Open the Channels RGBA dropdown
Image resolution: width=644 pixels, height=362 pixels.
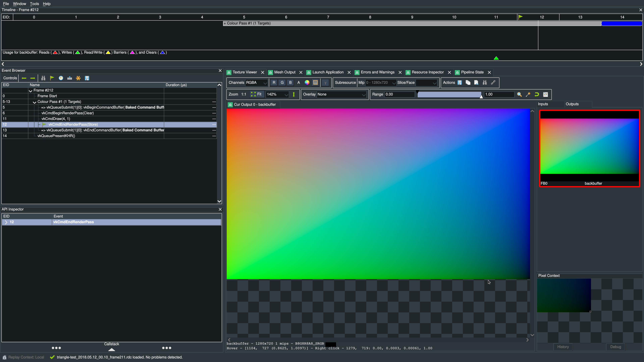pyautogui.click(x=256, y=83)
